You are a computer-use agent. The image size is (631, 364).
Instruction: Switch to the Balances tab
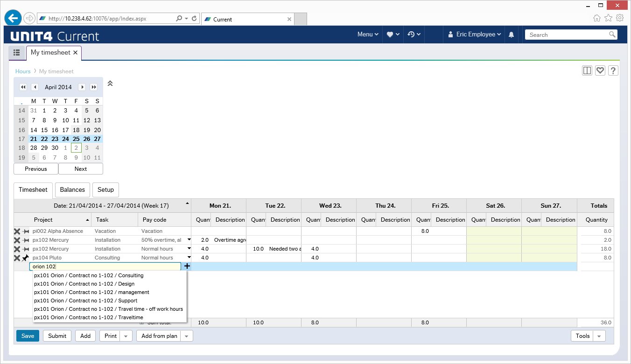(72, 189)
